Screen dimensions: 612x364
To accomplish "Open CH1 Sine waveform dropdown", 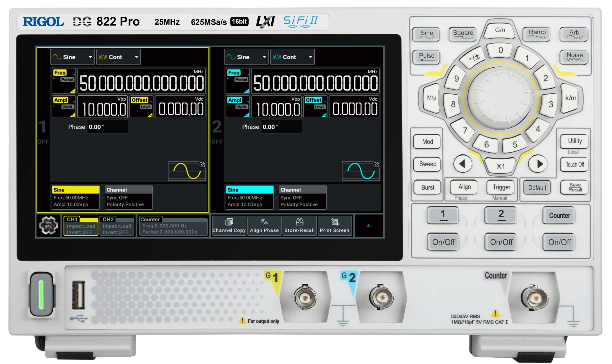I will [72, 57].
